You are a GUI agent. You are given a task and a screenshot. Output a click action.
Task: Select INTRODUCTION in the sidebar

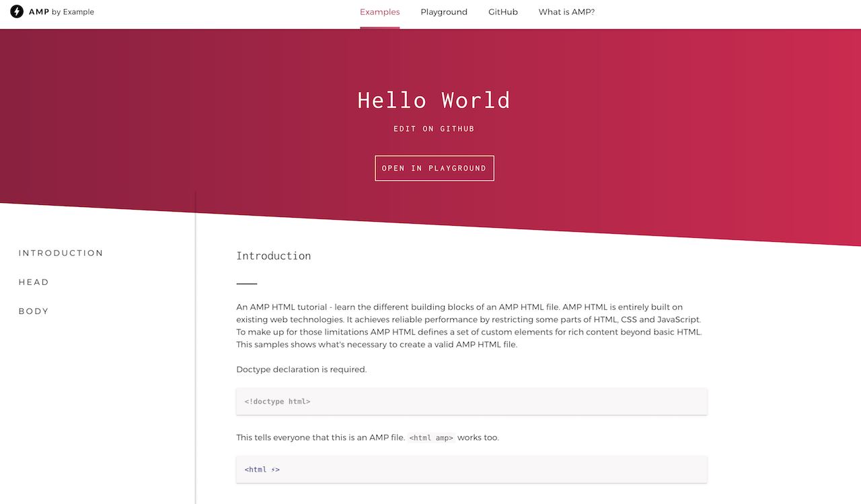[61, 253]
